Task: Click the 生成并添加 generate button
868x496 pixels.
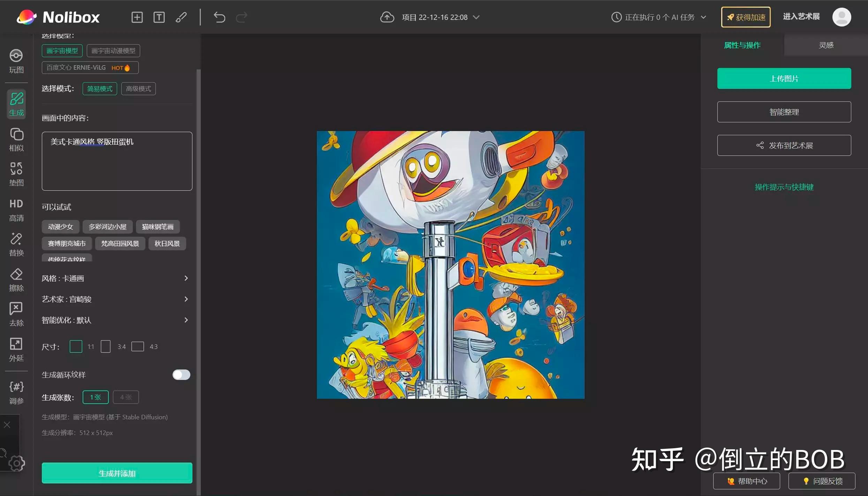Action: [117, 473]
